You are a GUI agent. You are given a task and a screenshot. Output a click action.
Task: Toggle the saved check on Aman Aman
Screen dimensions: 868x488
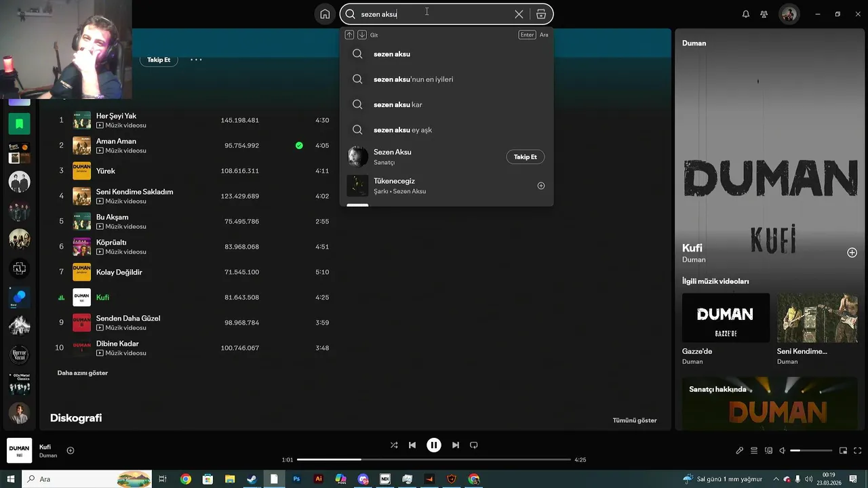(299, 145)
